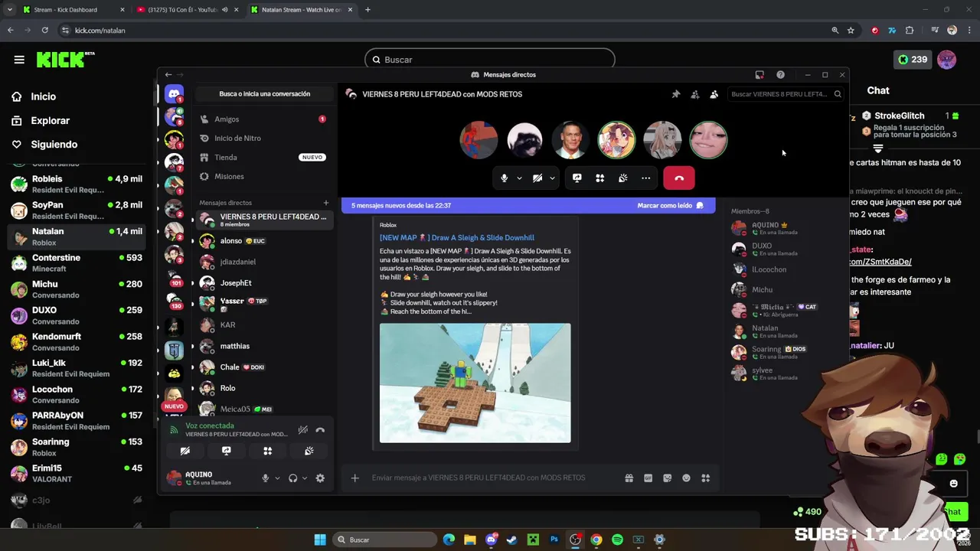Open camera options arrow in call bar

(552, 178)
